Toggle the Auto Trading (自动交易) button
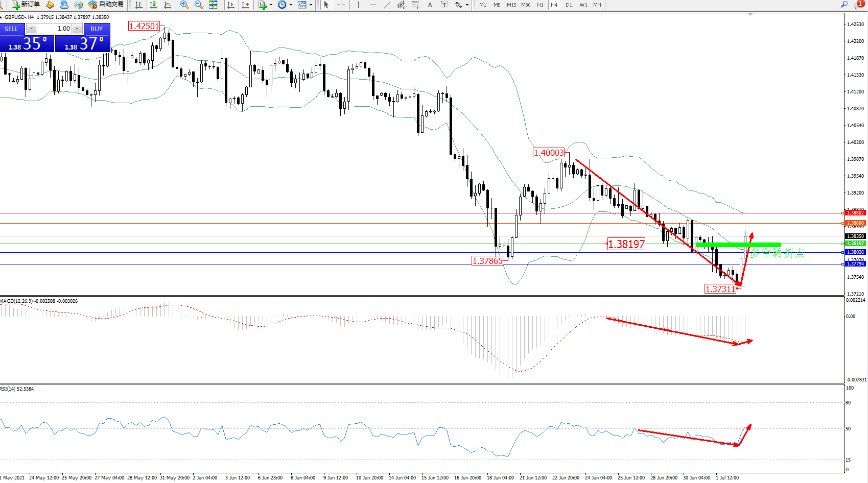Viewport: 868px width, 483px height. pos(106,5)
